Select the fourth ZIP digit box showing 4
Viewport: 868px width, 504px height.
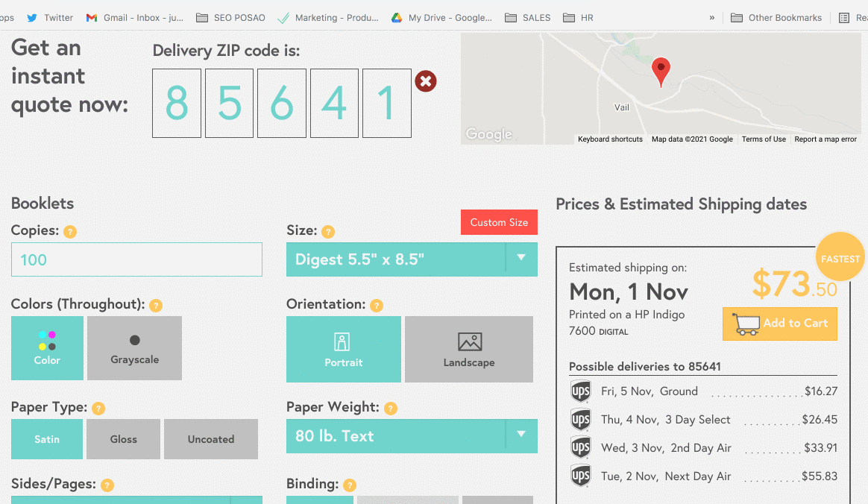(334, 103)
